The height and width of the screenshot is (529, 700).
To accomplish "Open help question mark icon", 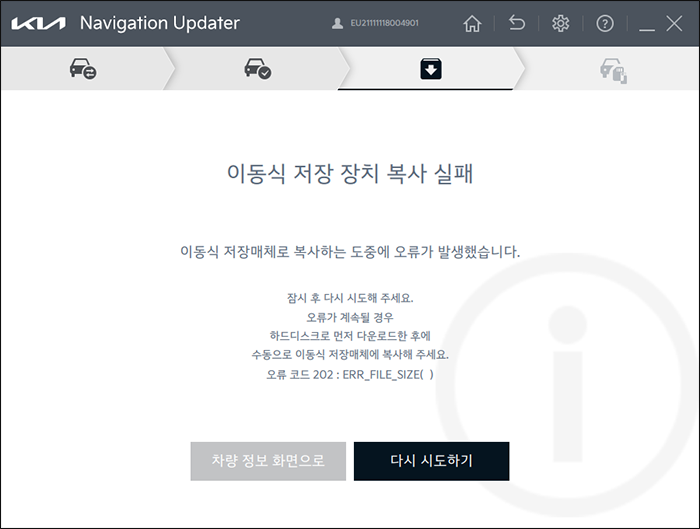I will (605, 23).
